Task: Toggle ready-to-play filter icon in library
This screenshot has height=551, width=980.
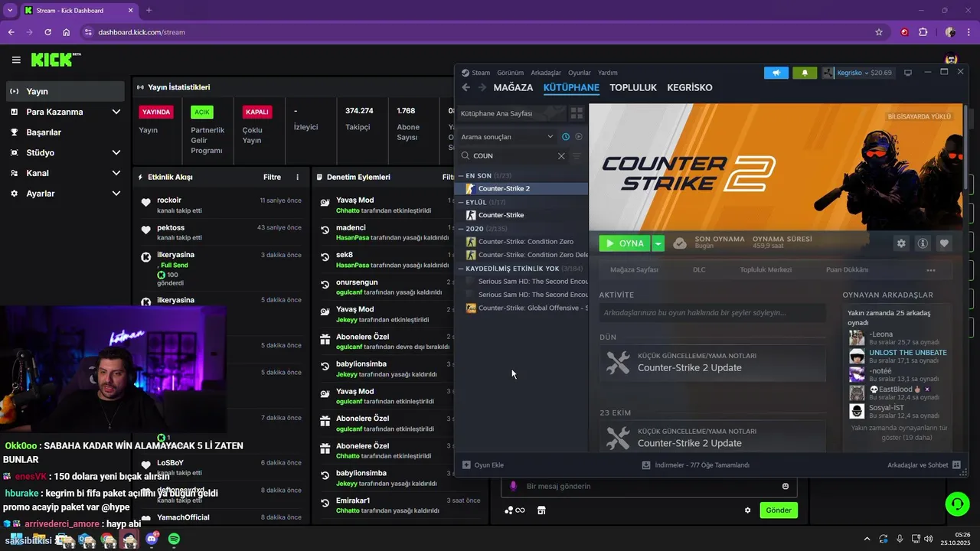Action: pos(579,137)
